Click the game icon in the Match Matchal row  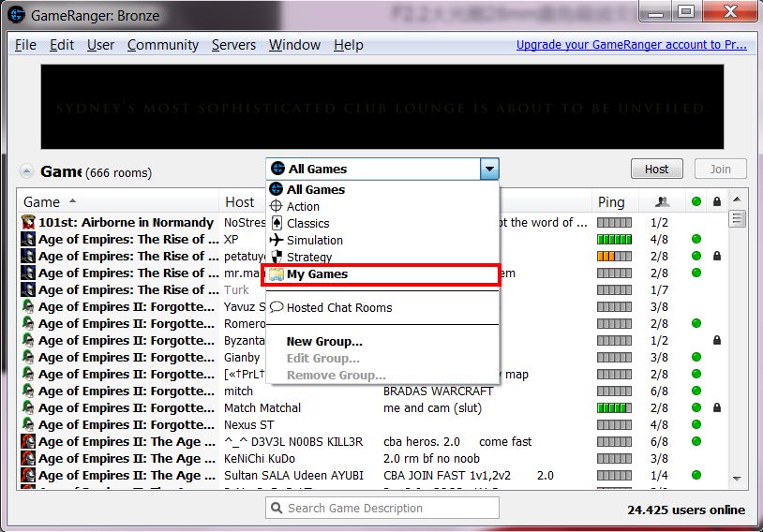(x=28, y=408)
